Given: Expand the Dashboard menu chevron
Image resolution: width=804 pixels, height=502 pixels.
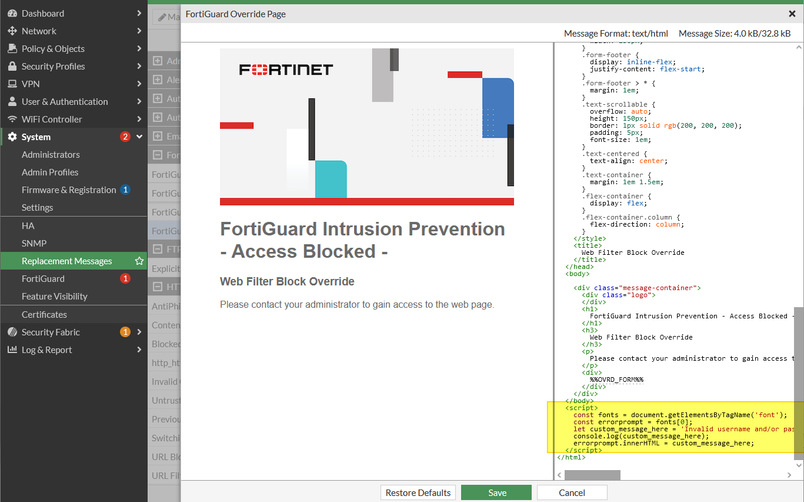Looking at the screenshot, I should click(x=139, y=13).
